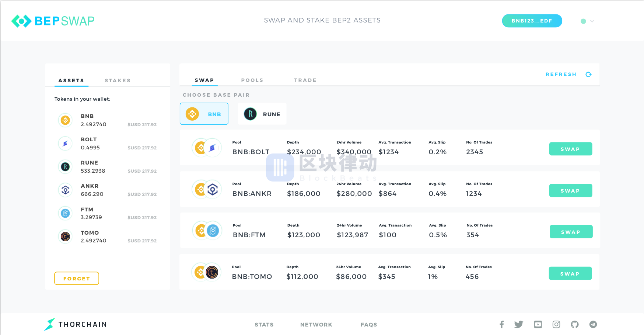Open the Pools tab

coord(252,80)
